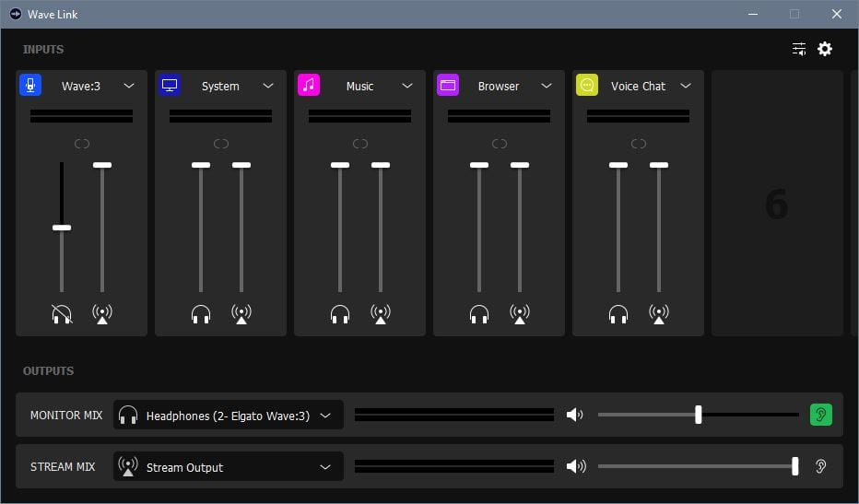Toggle the green Monitor Mix listen ear
Image resolution: width=859 pixels, height=504 pixels.
point(820,415)
